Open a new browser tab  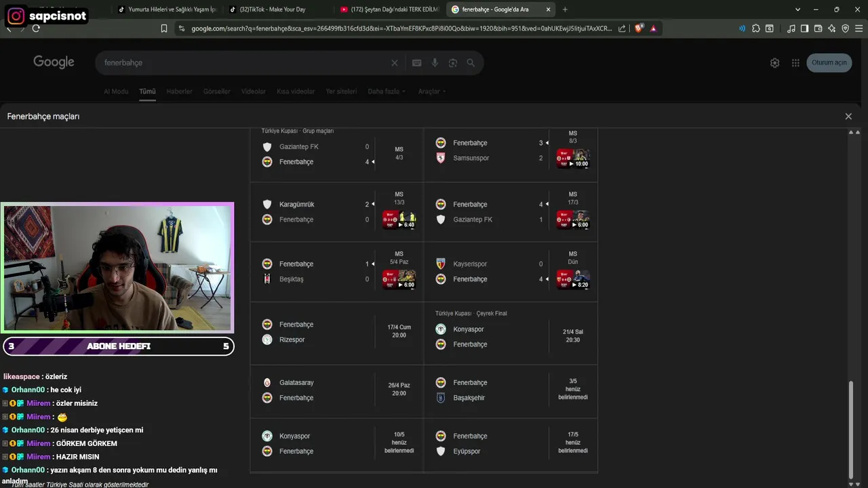pyautogui.click(x=565, y=9)
